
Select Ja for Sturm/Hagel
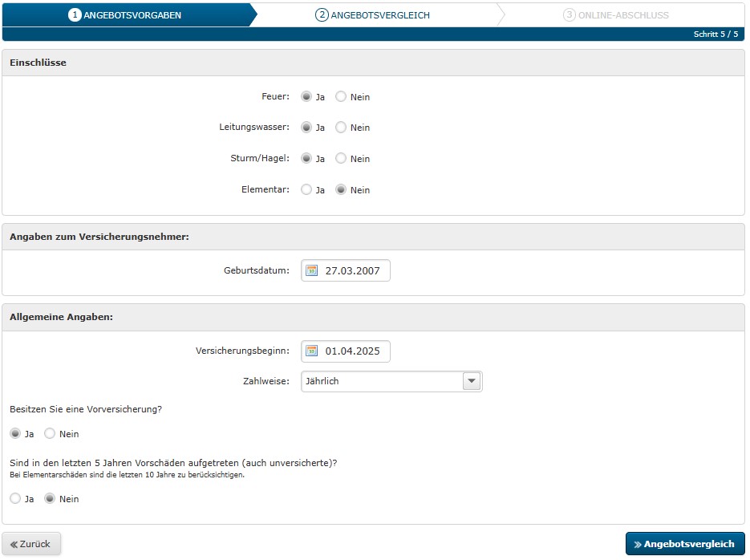coord(306,158)
